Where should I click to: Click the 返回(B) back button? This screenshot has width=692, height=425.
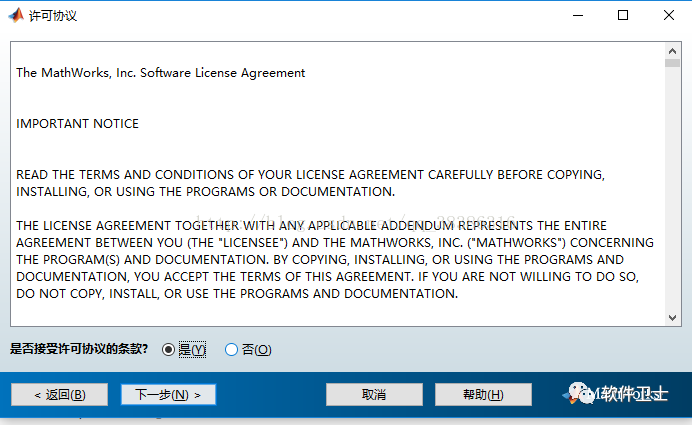60,394
